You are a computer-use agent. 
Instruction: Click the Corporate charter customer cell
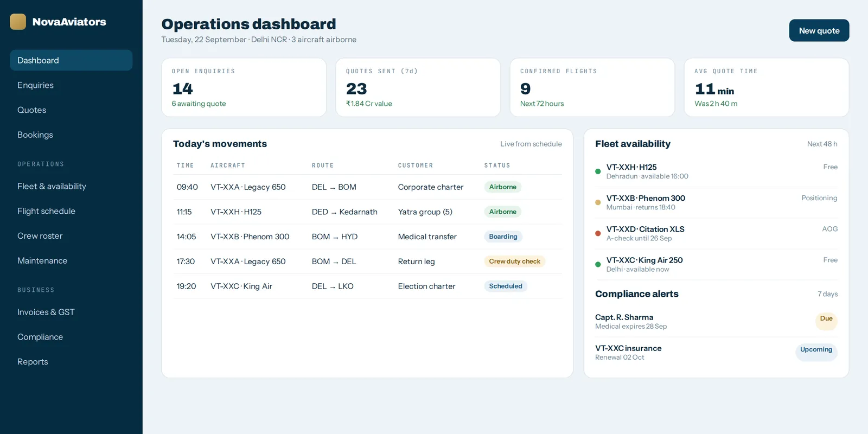click(x=431, y=187)
